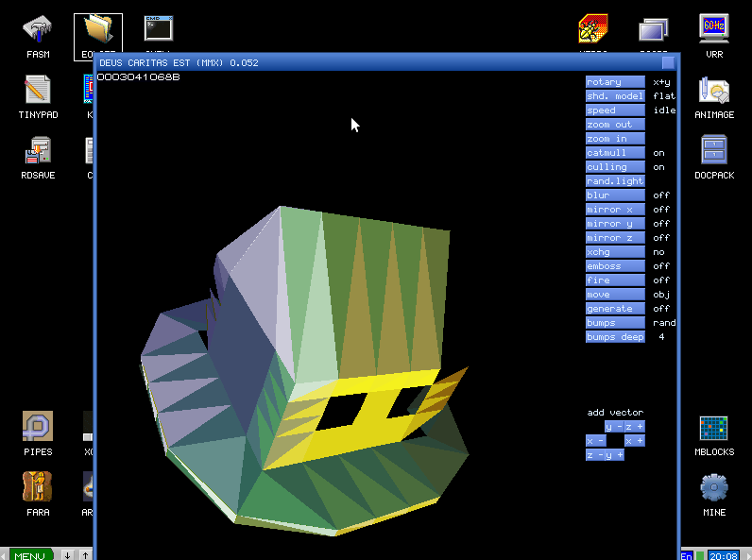This screenshot has width=752, height=560.
Task: Toggle the emboss effect
Action: click(615, 265)
